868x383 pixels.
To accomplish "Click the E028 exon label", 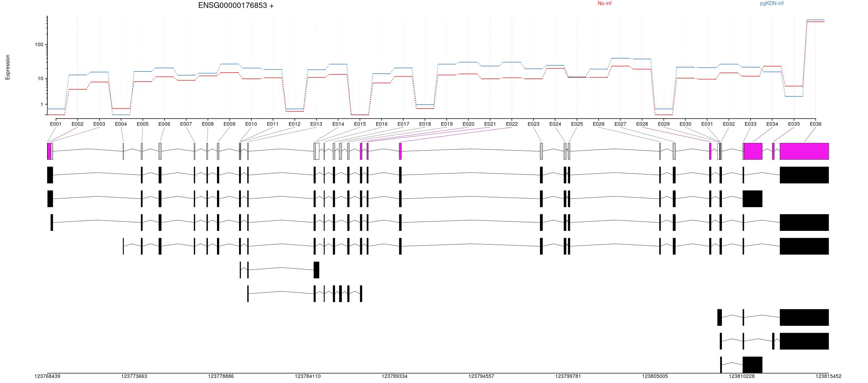I will pyautogui.click(x=642, y=124).
